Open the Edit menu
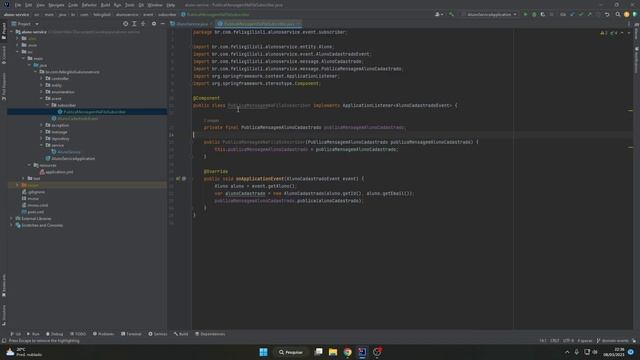The height and width of the screenshot is (360, 640). coord(29,5)
